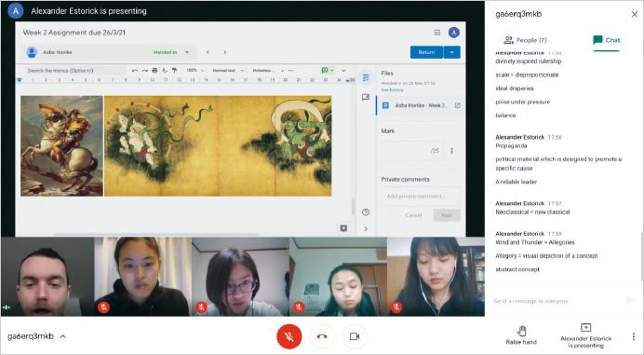This screenshot has height=355, width=644.
Task: Click the print icon in the document toolbar
Action: pos(154,70)
